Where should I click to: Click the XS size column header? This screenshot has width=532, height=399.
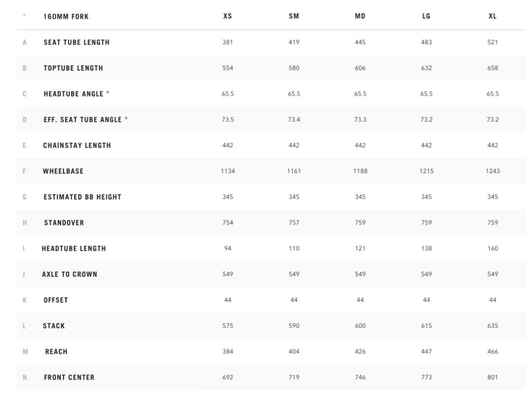pyautogui.click(x=228, y=17)
